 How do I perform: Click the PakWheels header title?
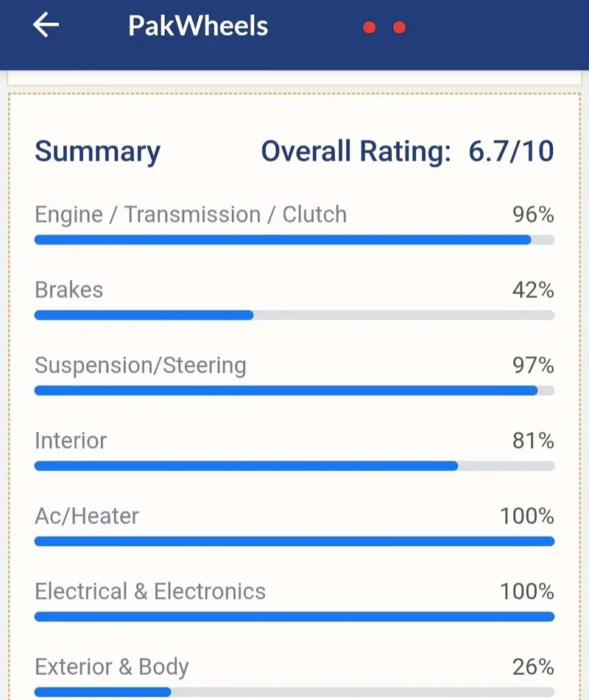coord(198,26)
